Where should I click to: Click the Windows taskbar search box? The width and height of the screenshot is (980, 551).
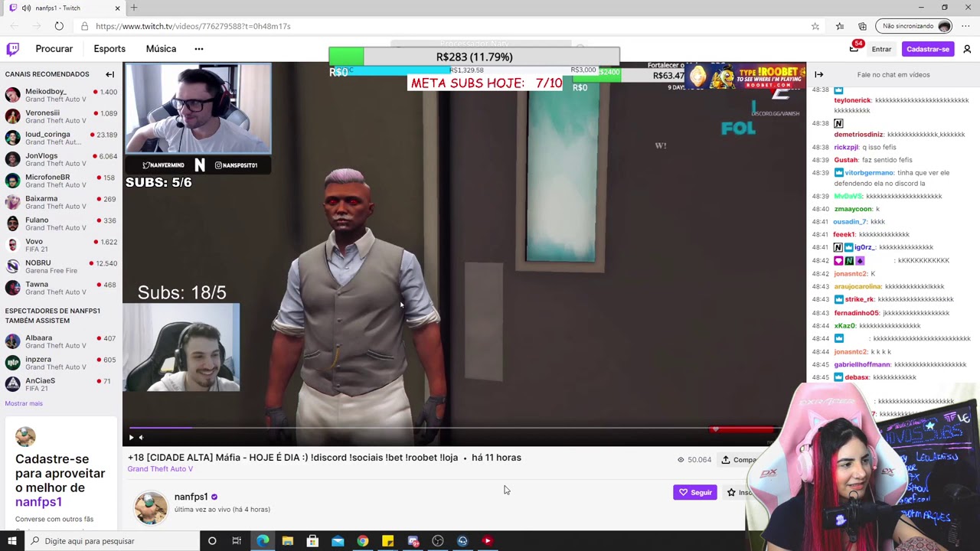coord(112,541)
